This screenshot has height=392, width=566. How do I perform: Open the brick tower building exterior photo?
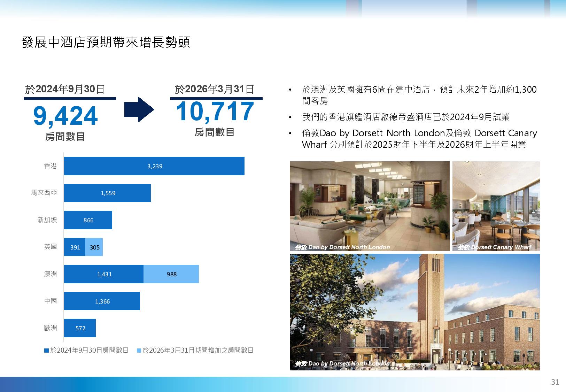[415, 312]
